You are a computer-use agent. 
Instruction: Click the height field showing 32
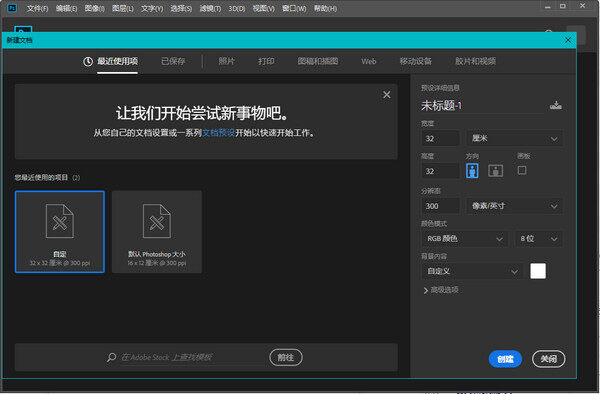click(x=440, y=171)
